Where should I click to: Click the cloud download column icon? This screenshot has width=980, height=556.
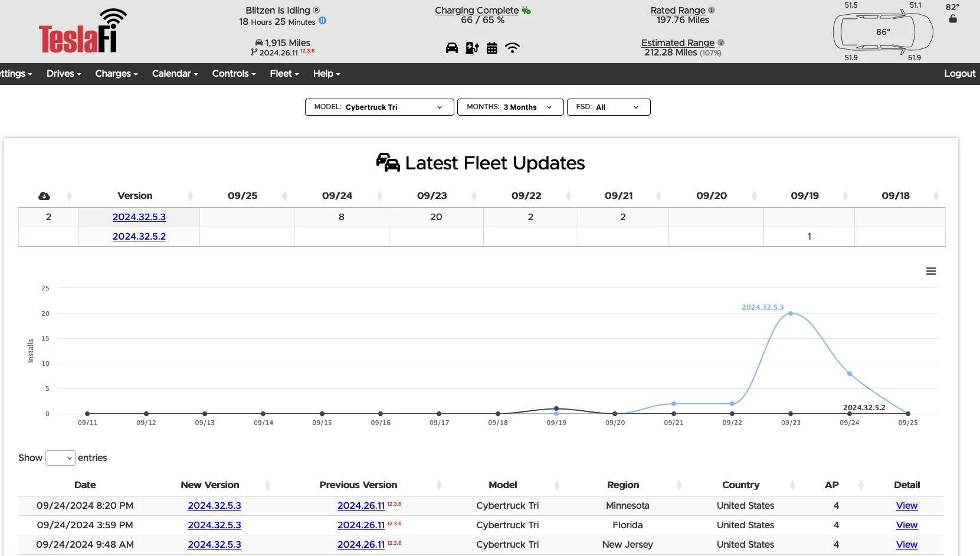[x=44, y=196]
